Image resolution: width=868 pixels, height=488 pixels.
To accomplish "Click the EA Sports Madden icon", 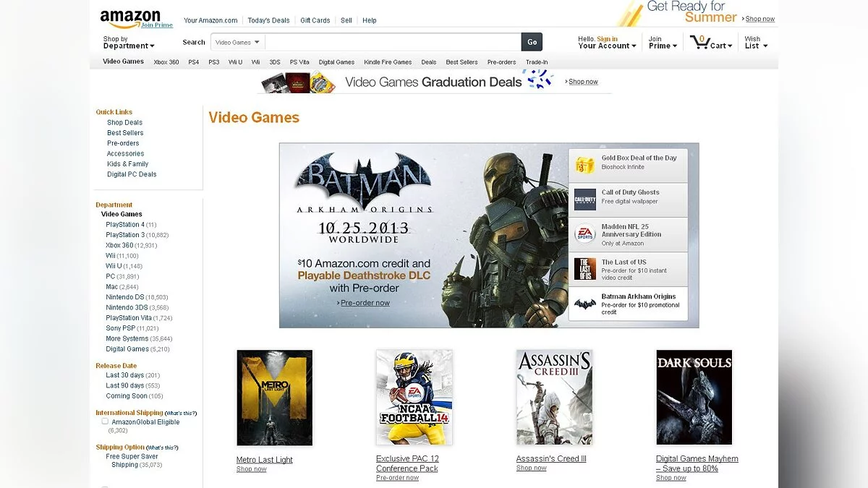I will 584,234.
